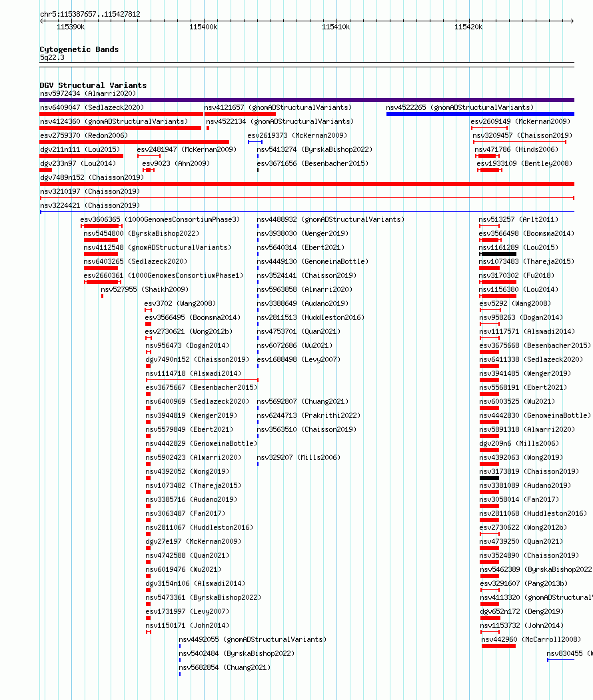Click the nsv5972434 (Almarri2020) variant label
This screenshot has width=593, height=700.
click(x=88, y=94)
